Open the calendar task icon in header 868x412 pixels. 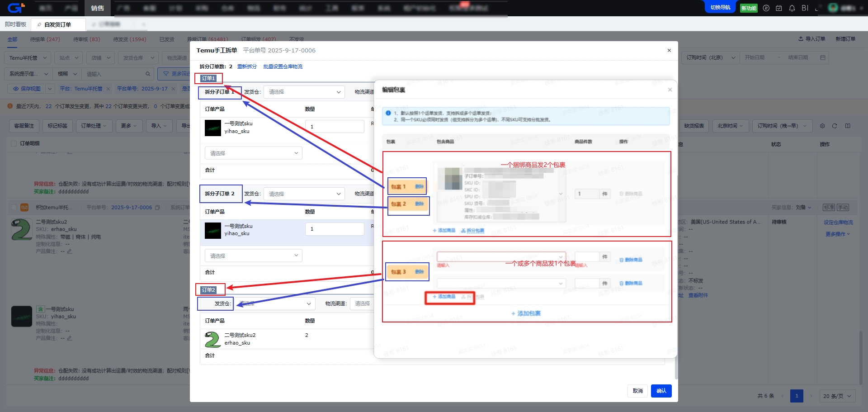point(778,8)
